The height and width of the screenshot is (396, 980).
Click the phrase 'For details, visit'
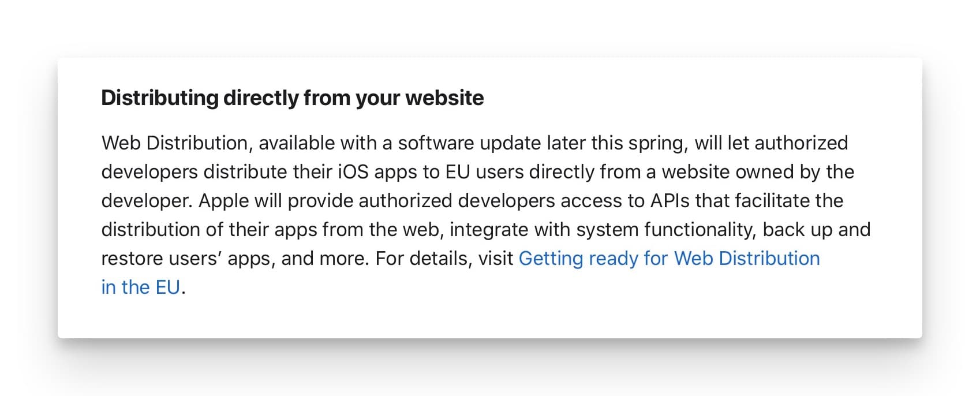tap(444, 259)
